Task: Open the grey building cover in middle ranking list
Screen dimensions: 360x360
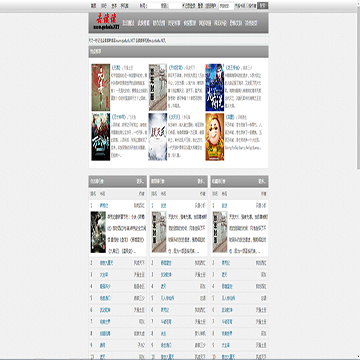Action: coord(159,232)
